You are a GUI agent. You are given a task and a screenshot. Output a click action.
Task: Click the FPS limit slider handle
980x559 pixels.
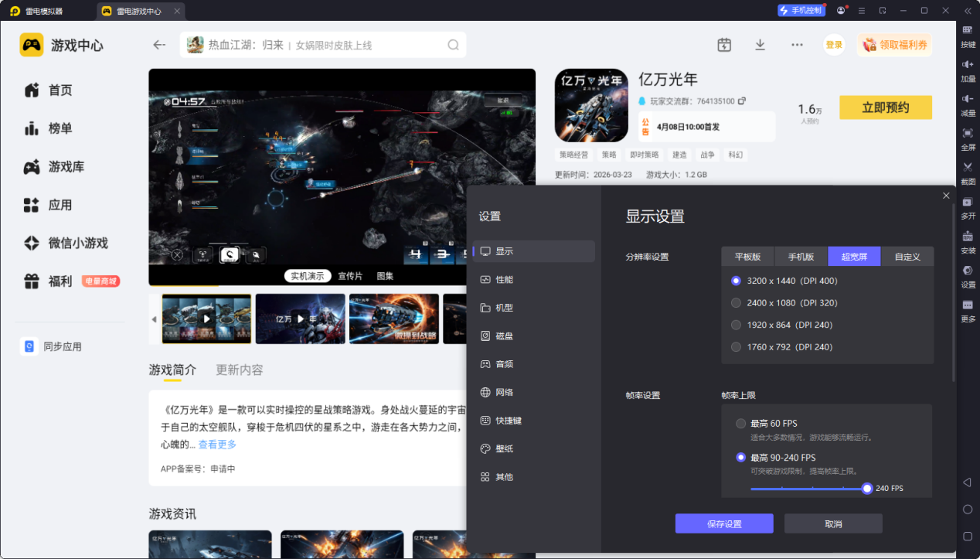pyautogui.click(x=867, y=489)
